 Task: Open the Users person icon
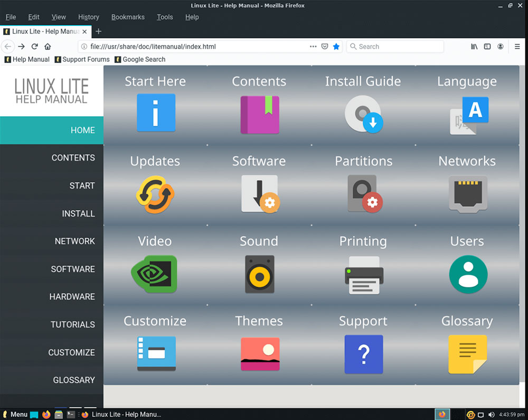click(x=468, y=274)
